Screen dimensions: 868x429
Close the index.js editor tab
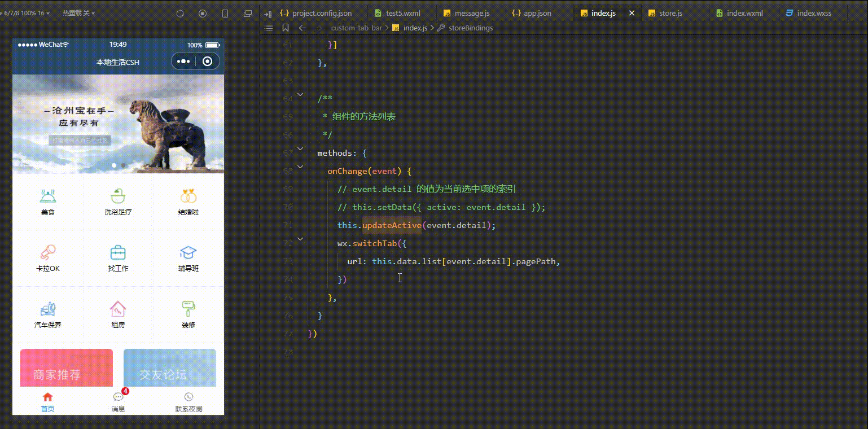point(632,13)
